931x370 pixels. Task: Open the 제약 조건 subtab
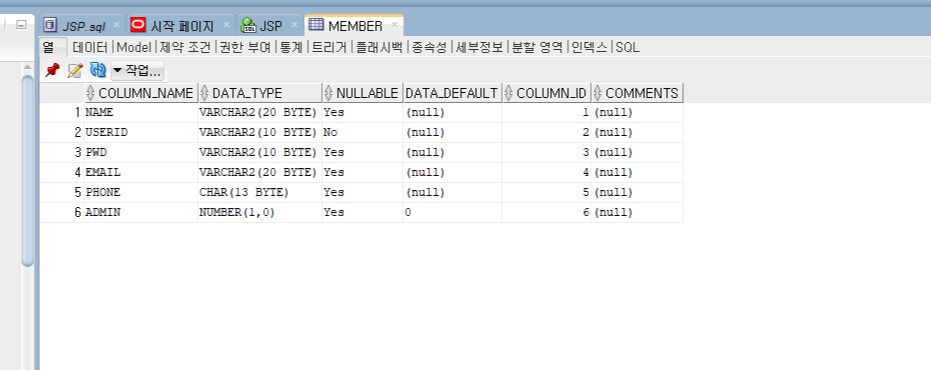[185, 48]
